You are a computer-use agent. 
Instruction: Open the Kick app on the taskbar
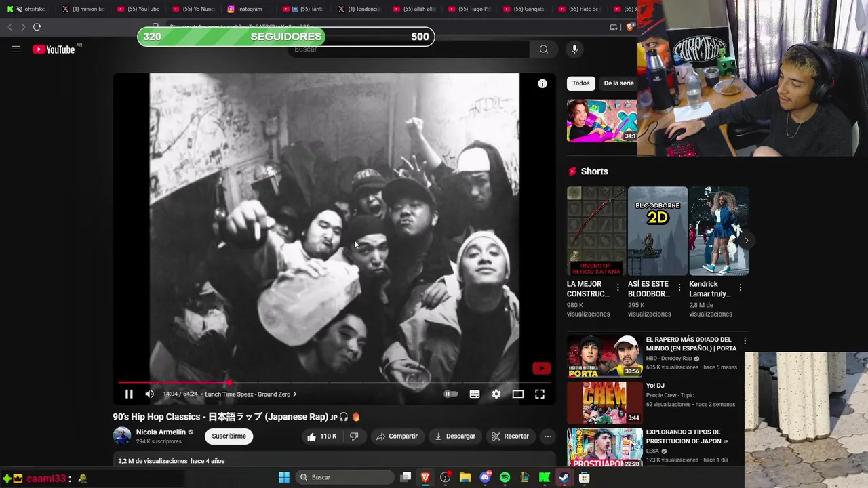click(545, 477)
